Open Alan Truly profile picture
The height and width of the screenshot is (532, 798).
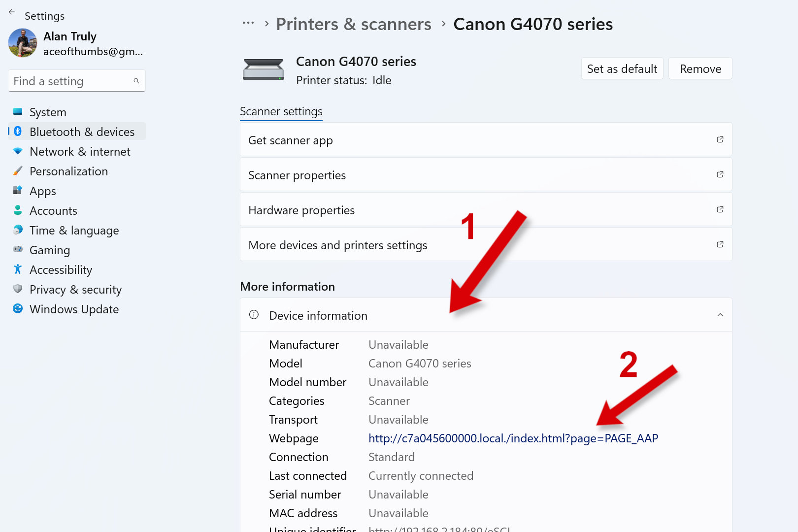[23, 43]
